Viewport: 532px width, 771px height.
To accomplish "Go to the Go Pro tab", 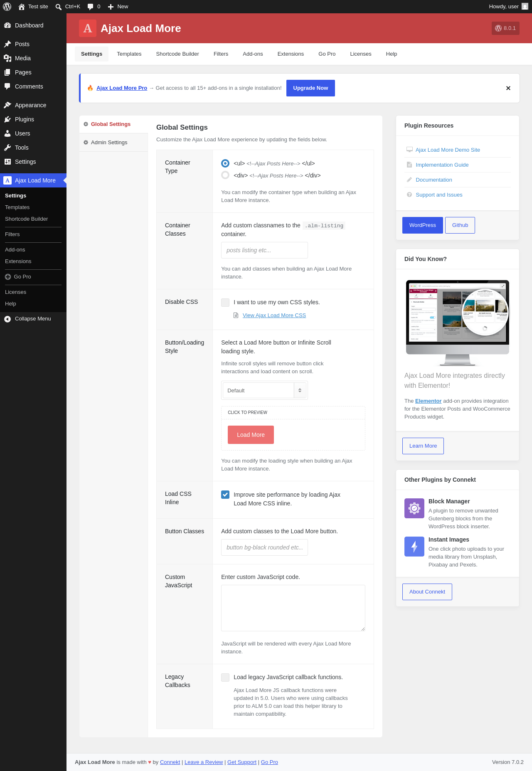I will [327, 54].
